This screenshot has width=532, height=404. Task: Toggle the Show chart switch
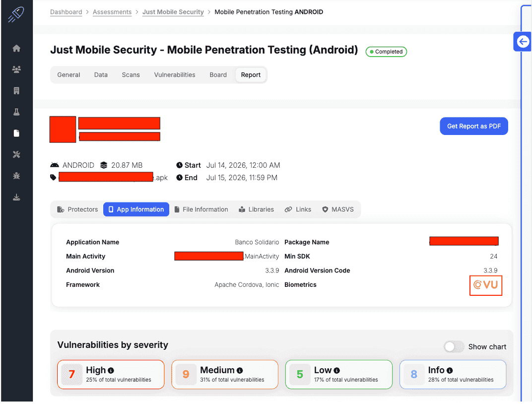pos(454,346)
